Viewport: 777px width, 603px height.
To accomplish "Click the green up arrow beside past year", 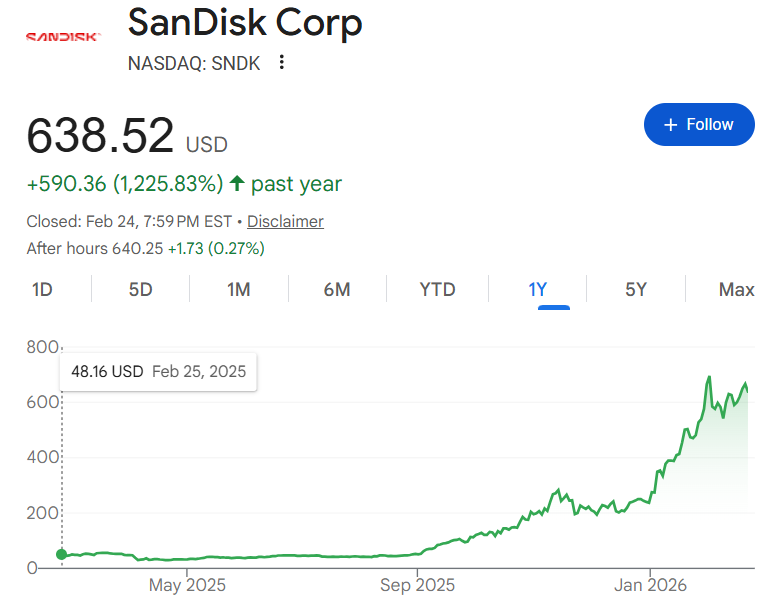I will click(237, 184).
